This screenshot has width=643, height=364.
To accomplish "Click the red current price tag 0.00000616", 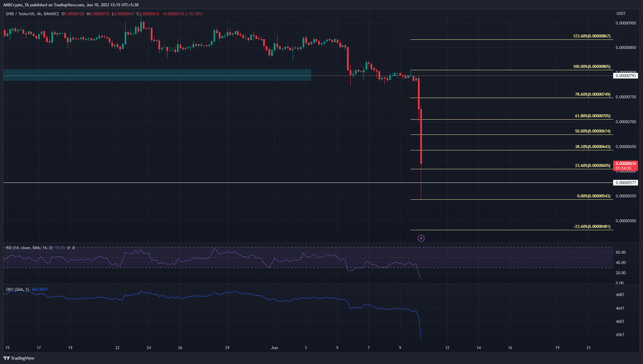I will pyautogui.click(x=625, y=166).
